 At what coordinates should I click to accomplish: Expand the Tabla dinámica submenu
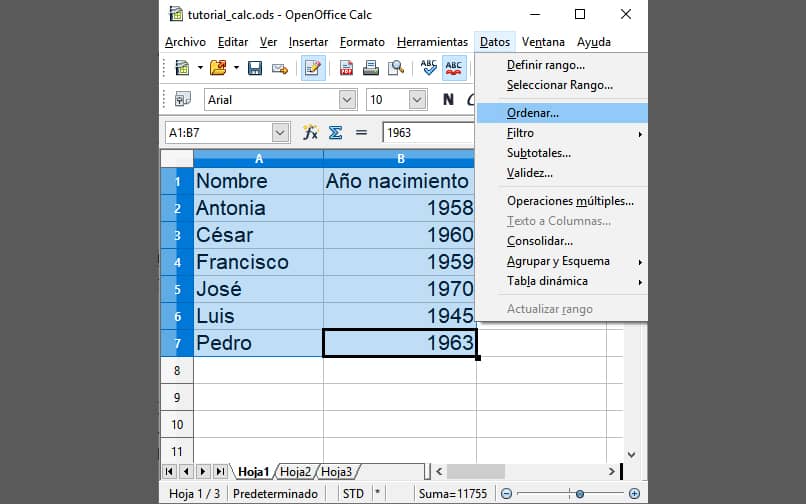tap(562, 281)
